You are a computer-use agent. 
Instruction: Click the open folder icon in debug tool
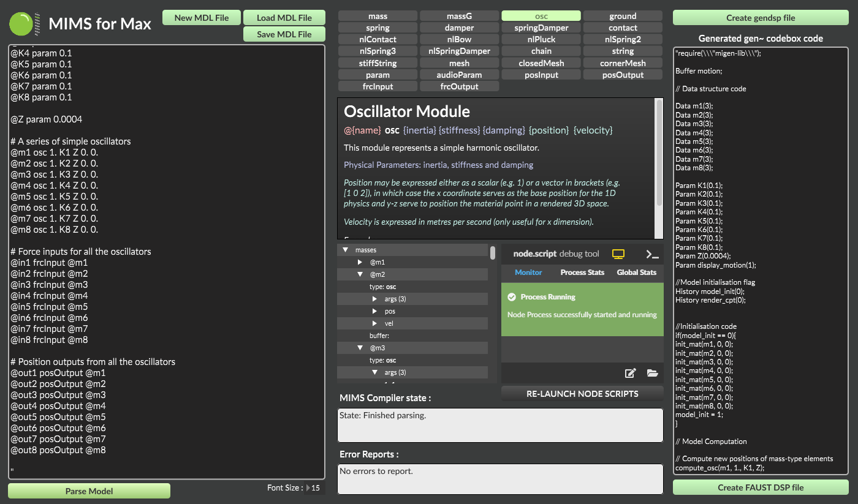(x=652, y=373)
